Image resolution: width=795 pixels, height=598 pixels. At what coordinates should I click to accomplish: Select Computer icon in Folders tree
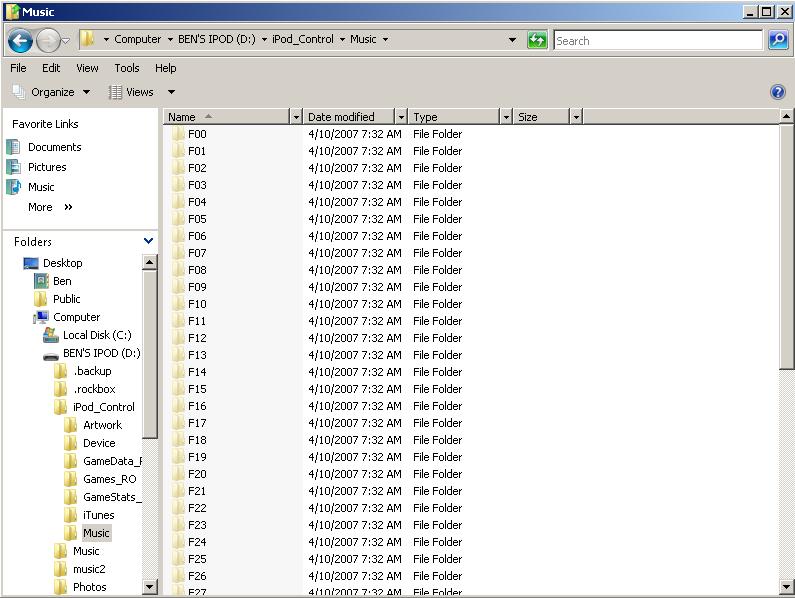(41, 317)
